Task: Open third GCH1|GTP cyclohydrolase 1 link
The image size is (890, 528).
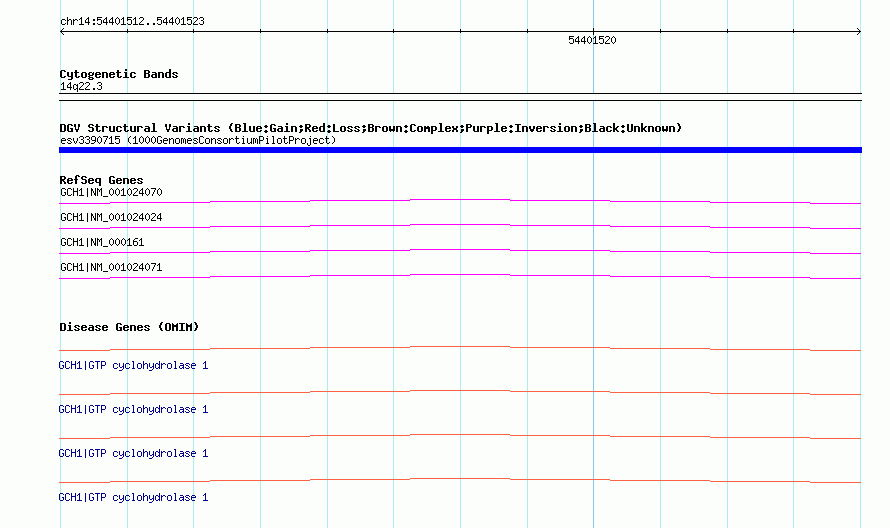Action: coord(133,454)
